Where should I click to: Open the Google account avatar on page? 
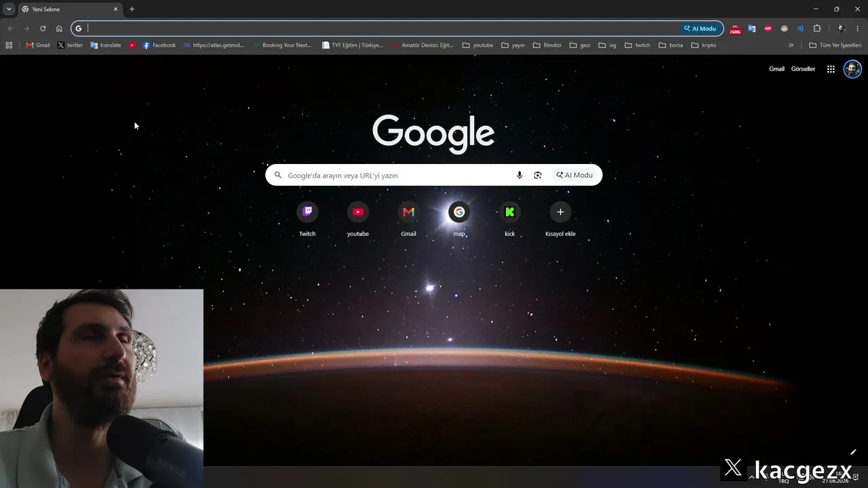point(852,69)
